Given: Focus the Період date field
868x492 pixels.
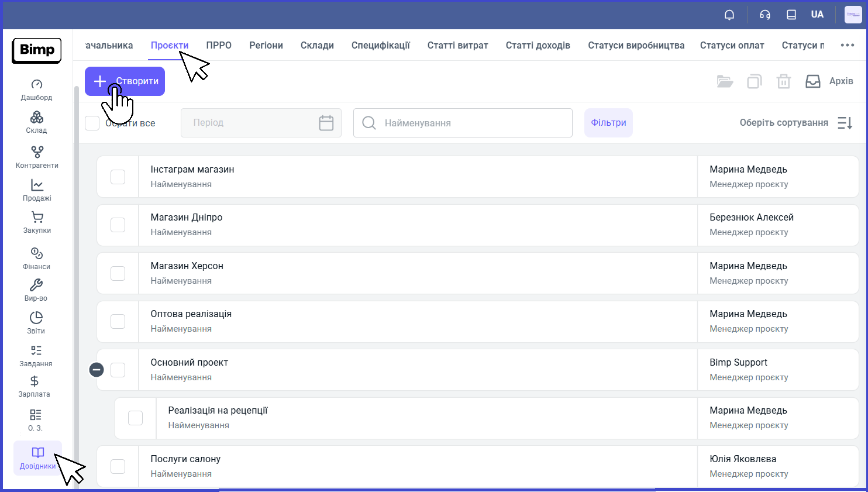Looking at the screenshot, I should point(261,123).
